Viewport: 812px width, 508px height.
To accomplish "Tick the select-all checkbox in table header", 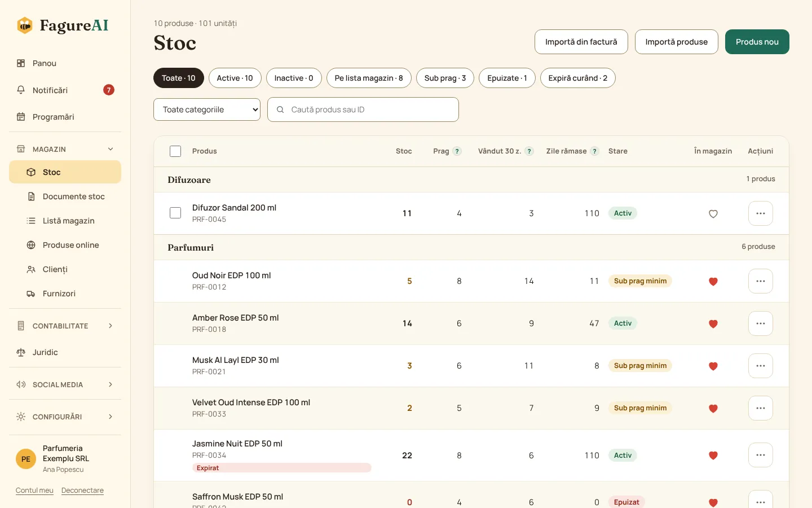I will 175,151.
